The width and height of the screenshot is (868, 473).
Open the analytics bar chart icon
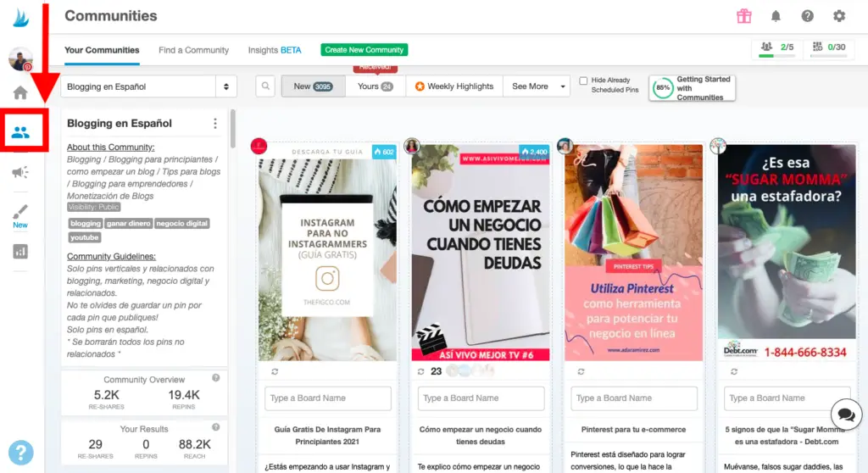coord(20,252)
